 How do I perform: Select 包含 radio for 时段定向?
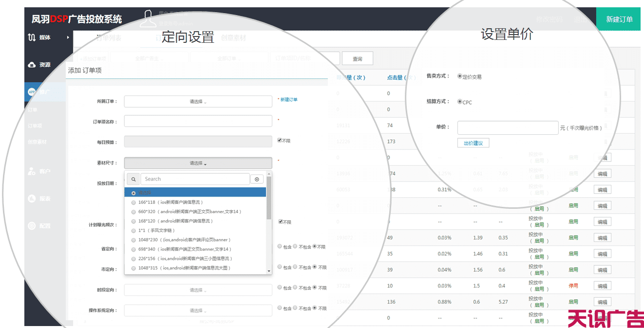pos(280,287)
